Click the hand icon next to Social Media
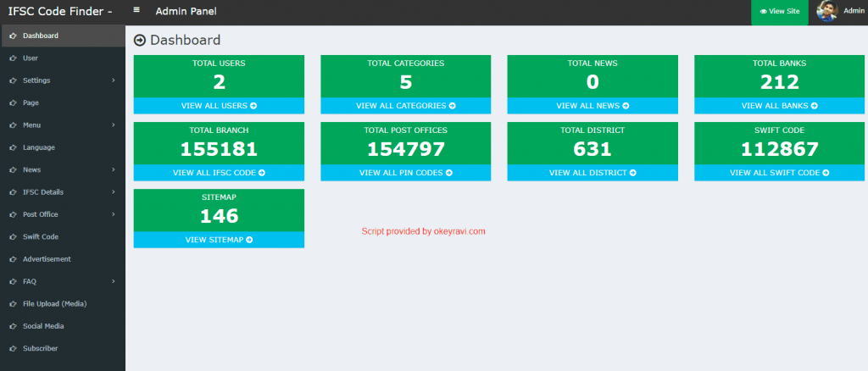The height and width of the screenshot is (371, 868). 13,326
